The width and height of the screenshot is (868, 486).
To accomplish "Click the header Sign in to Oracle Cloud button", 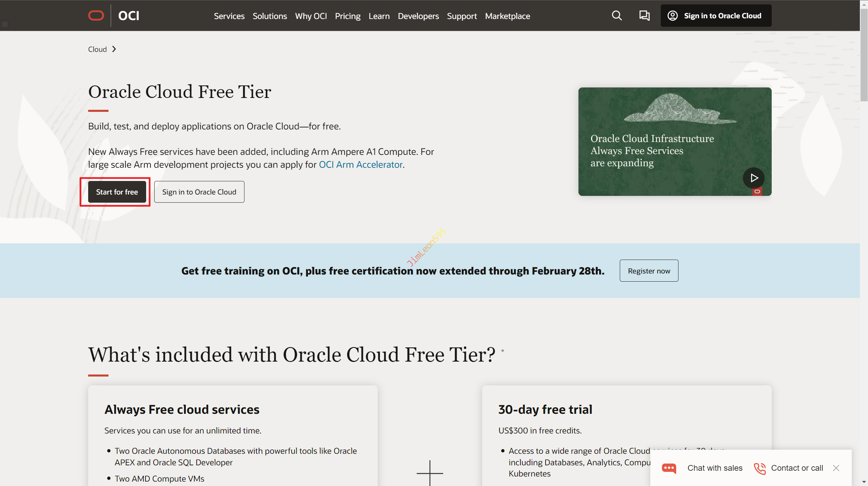I will (716, 16).
